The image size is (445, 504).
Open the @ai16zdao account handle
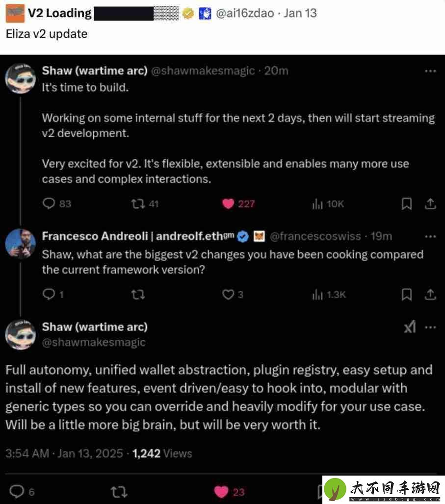point(245,13)
